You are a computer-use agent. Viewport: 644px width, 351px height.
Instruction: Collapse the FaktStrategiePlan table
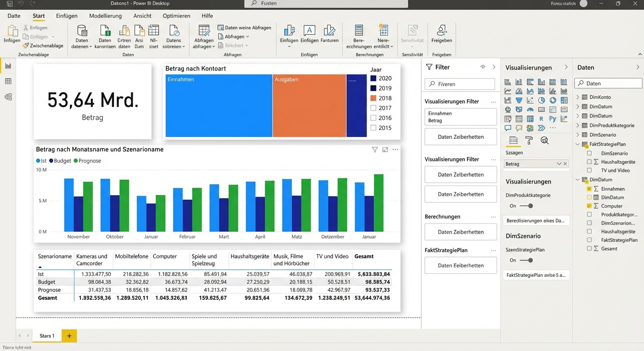point(577,144)
